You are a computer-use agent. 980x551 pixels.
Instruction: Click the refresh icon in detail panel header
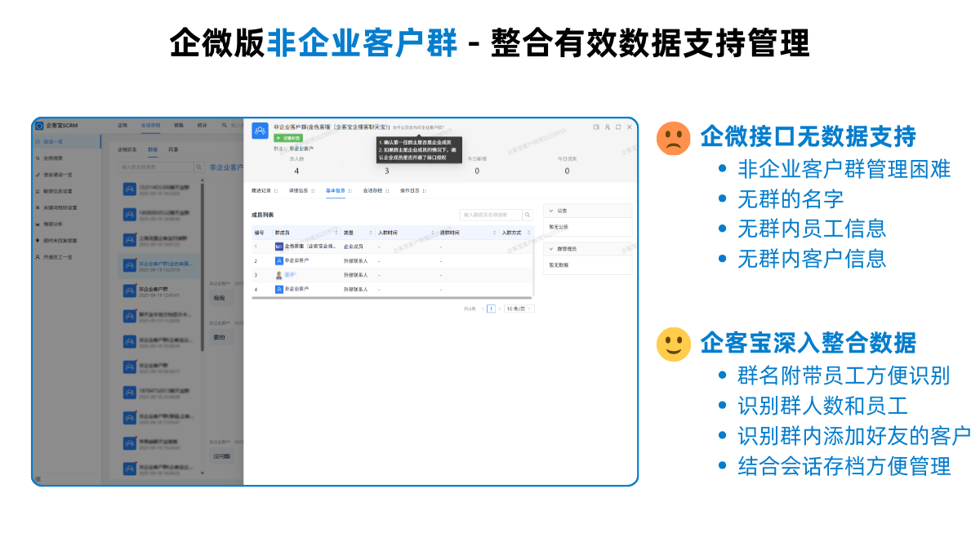pos(618,127)
